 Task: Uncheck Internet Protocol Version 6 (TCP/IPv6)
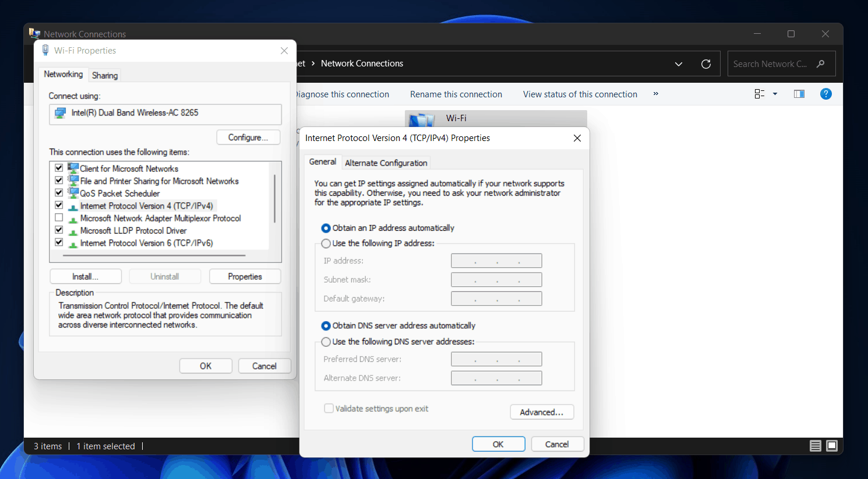point(59,242)
